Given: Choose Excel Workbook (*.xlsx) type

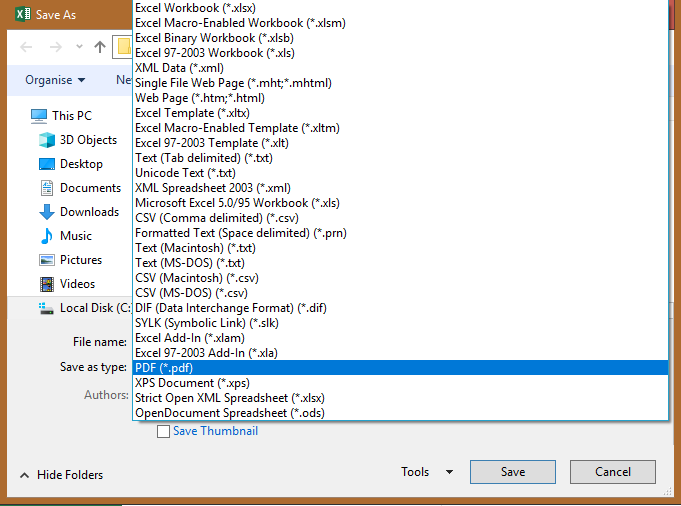Looking at the screenshot, I should click(400, 8).
